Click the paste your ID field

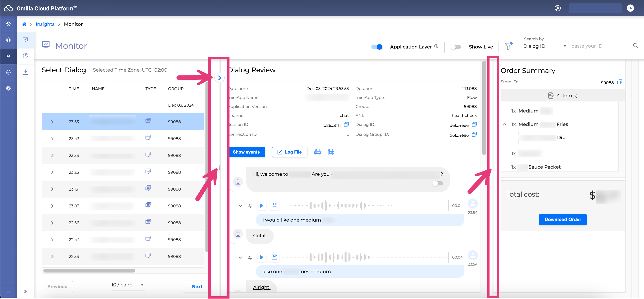click(600, 46)
